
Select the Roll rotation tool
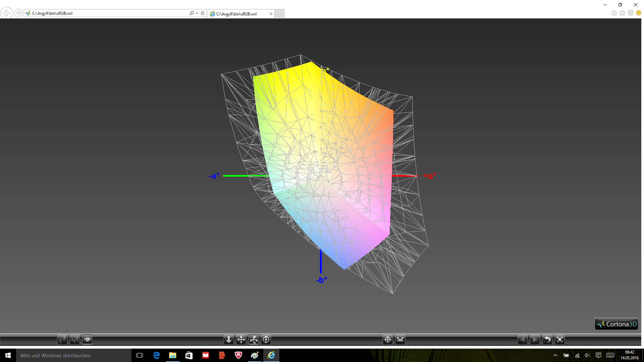point(266,340)
